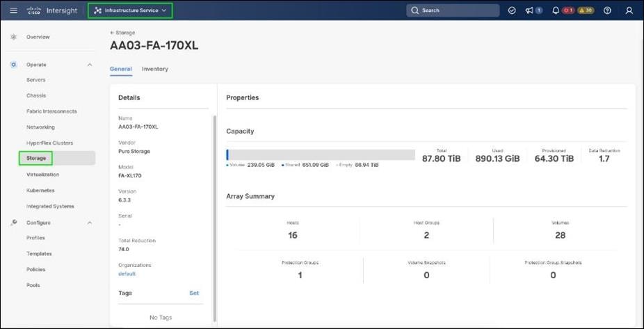
Task: Click the default organization link
Action: [127, 273]
